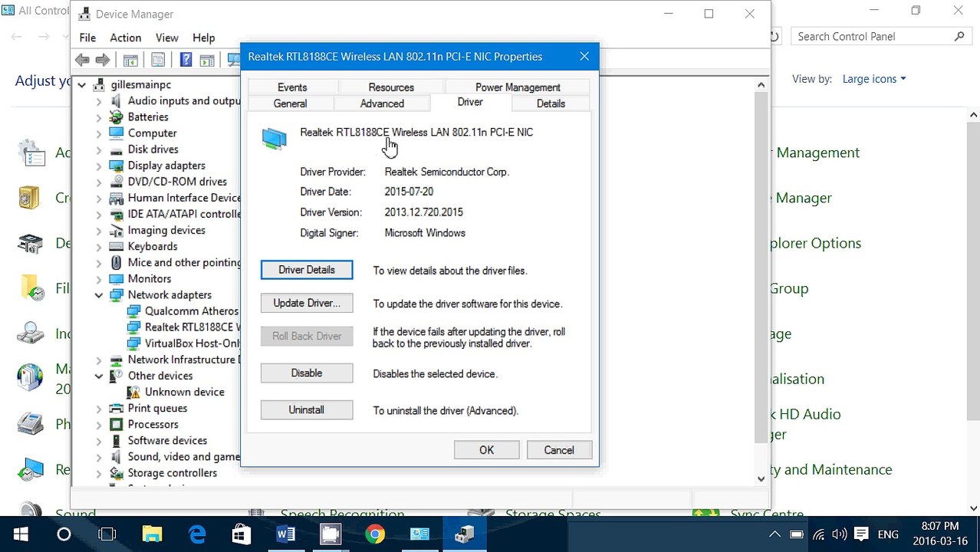Open Word from the taskbar

point(286,534)
